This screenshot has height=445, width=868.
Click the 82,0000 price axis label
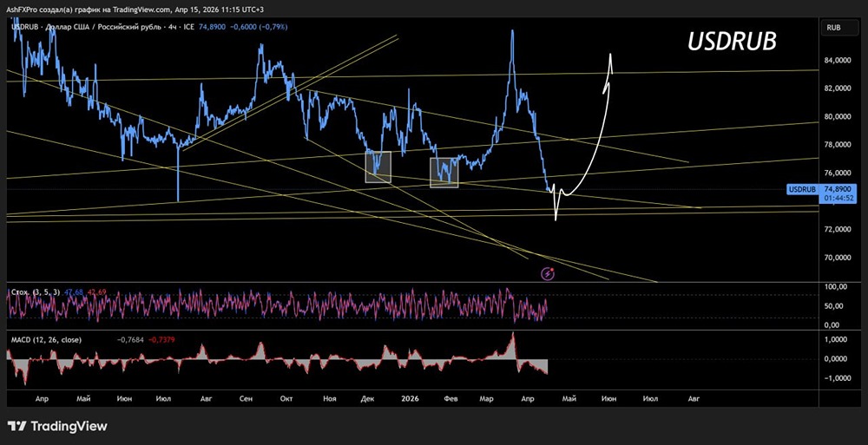click(837, 88)
